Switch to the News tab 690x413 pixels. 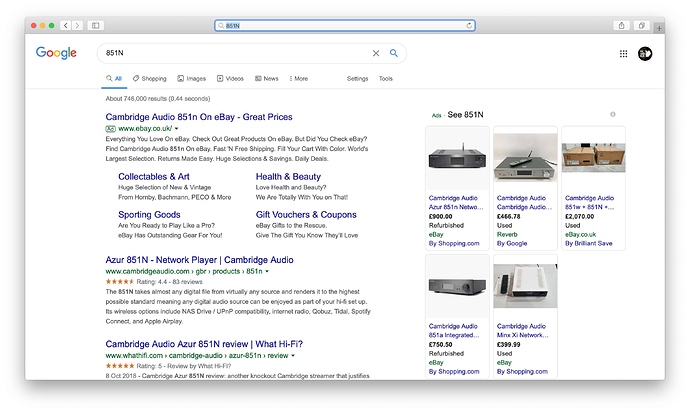click(x=267, y=78)
